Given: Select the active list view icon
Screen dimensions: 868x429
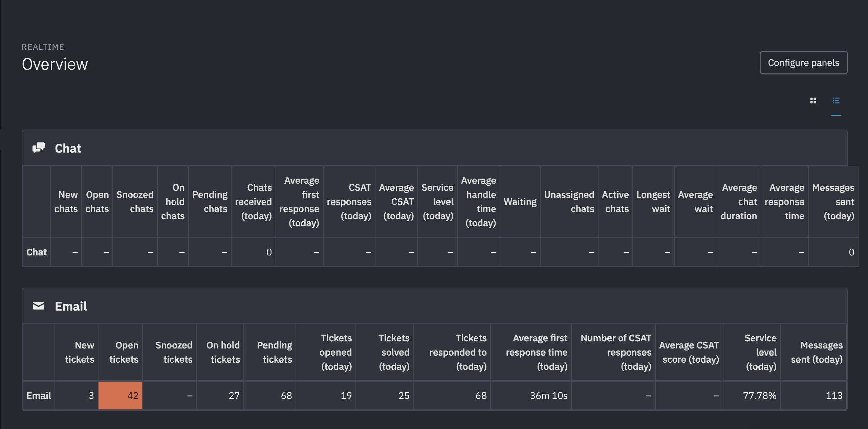Looking at the screenshot, I should point(836,100).
